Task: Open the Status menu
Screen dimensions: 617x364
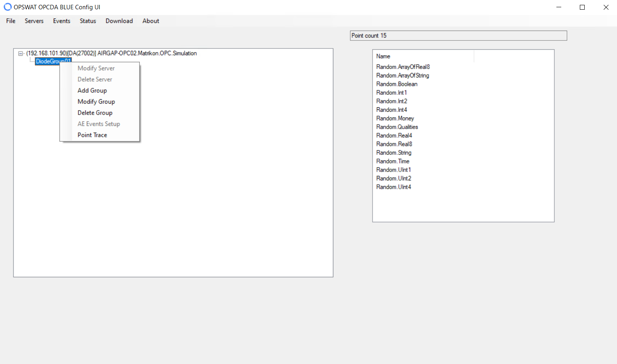Action: (x=88, y=21)
